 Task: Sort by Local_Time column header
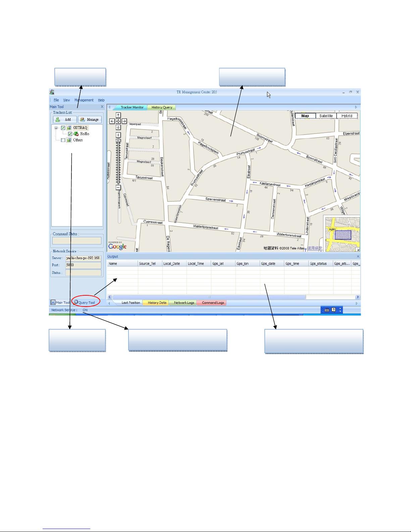[x=199, y=263]
